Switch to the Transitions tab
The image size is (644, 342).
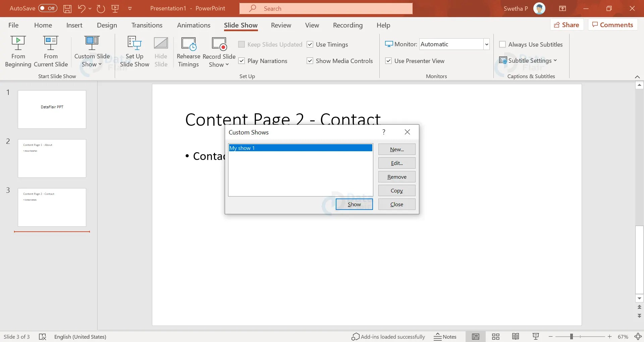pyautogui.click(x=147, y=25)
